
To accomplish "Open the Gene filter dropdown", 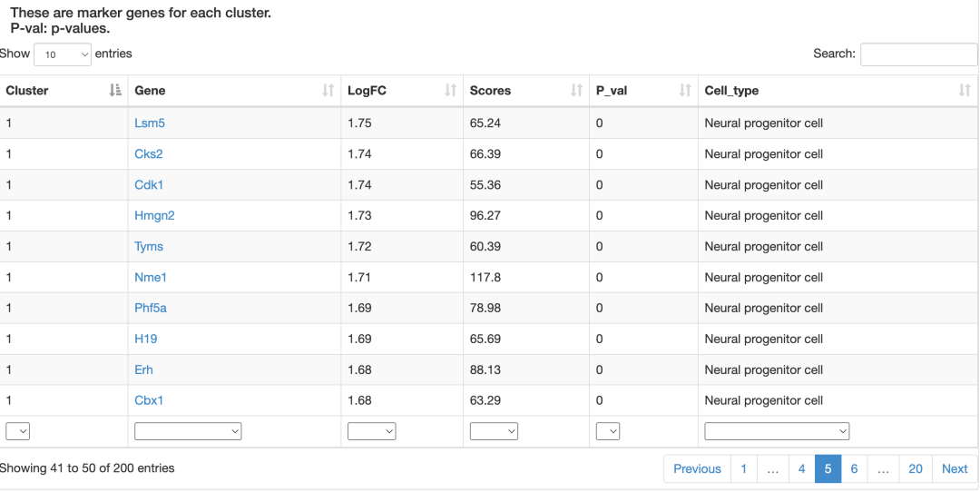I will (188, 431).
